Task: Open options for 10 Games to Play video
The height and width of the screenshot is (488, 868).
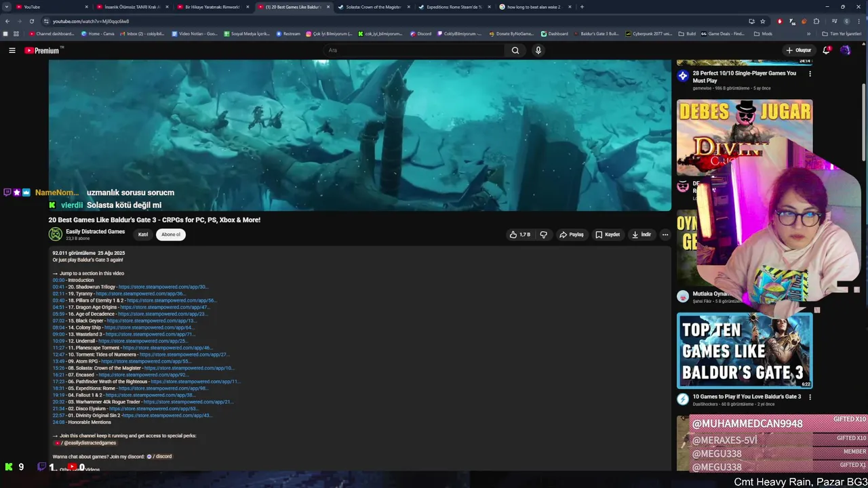Action: click(x=810, y=397)
